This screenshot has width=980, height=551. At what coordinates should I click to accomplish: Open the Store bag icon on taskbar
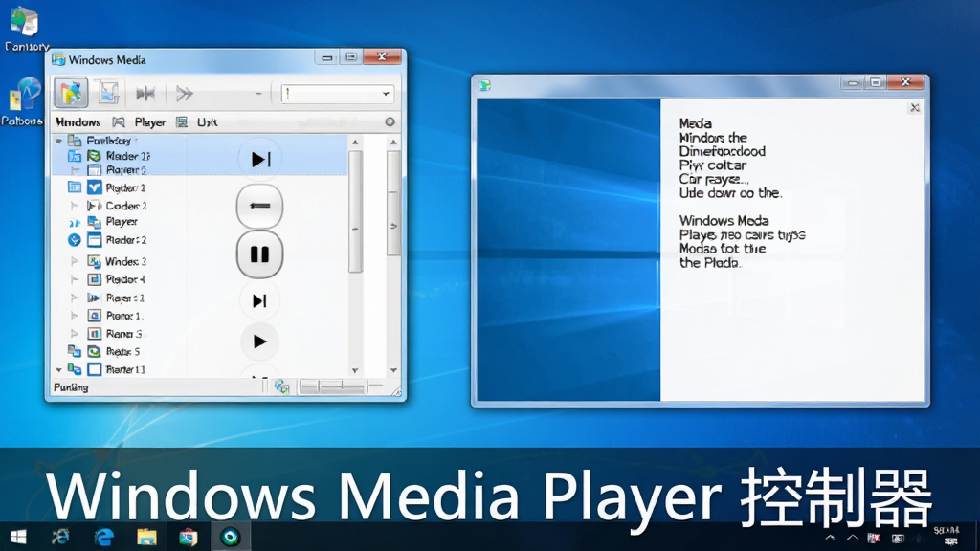189,537
